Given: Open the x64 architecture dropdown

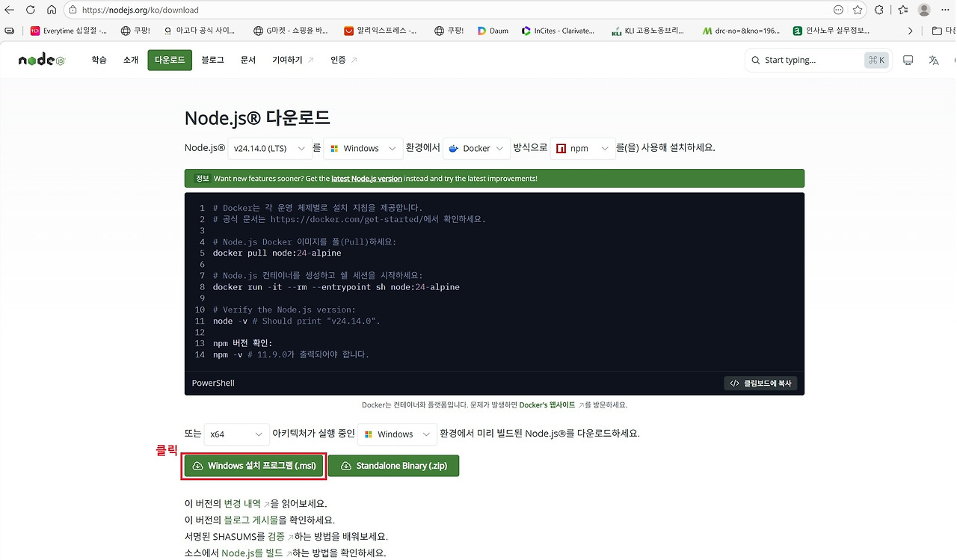Looking at the screenshot, I should click(x=236, y=434).
